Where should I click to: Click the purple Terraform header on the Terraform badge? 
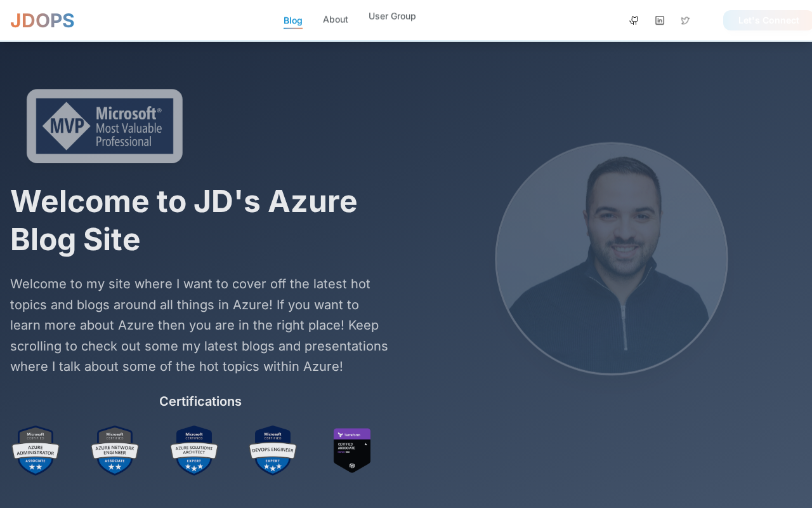click(352, 434)
